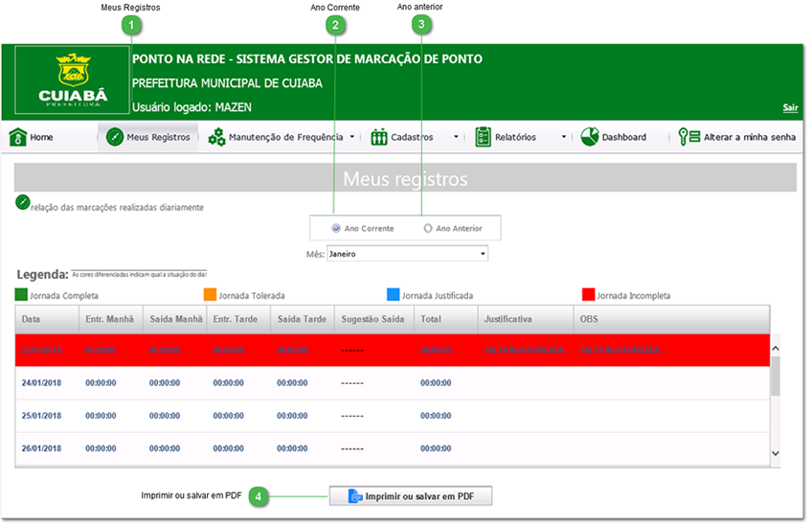Click the table scrollbar up arrow
Screen dimensions: 812x525
(x=776, y=349)
